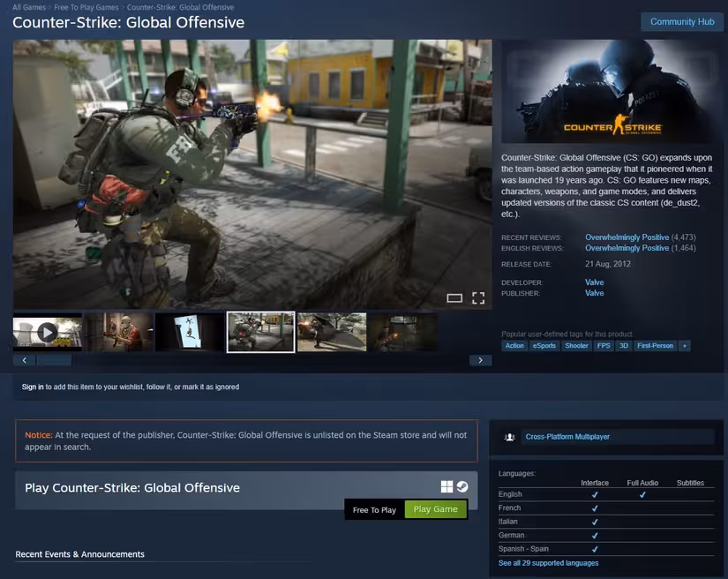Click the English Interface checkmark

(x=594, y=494)
